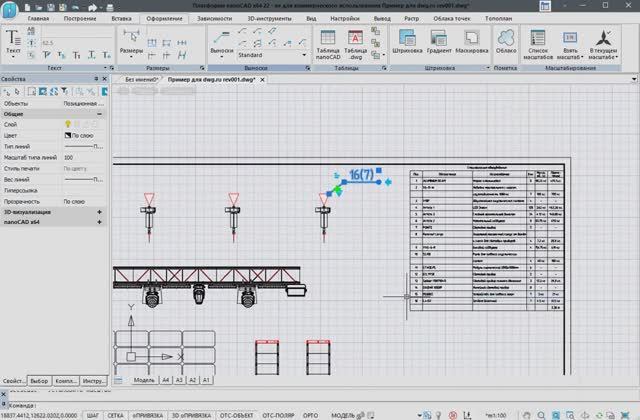Click the window layout icon in title bar

coord(544,6)
